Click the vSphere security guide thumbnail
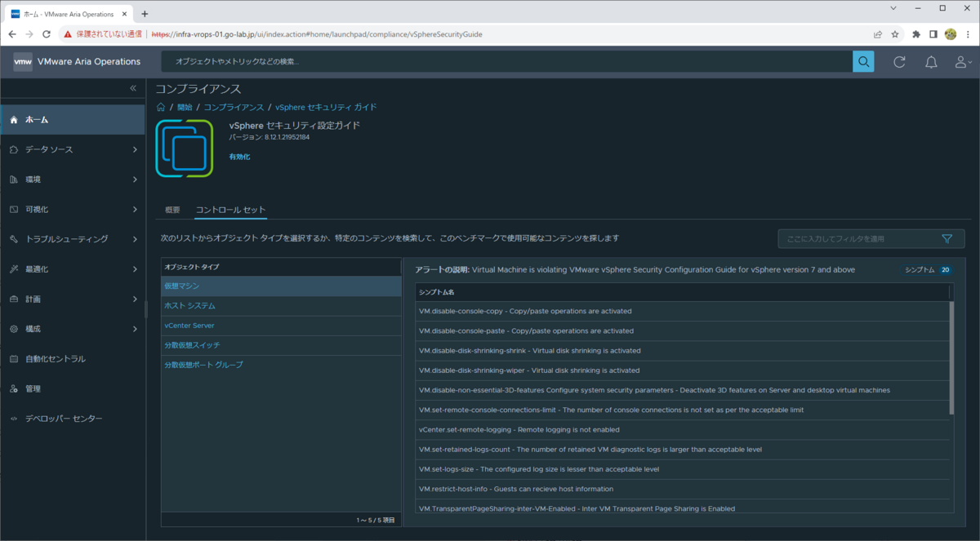This screenshot has height=541, width=980. [185, 149]
